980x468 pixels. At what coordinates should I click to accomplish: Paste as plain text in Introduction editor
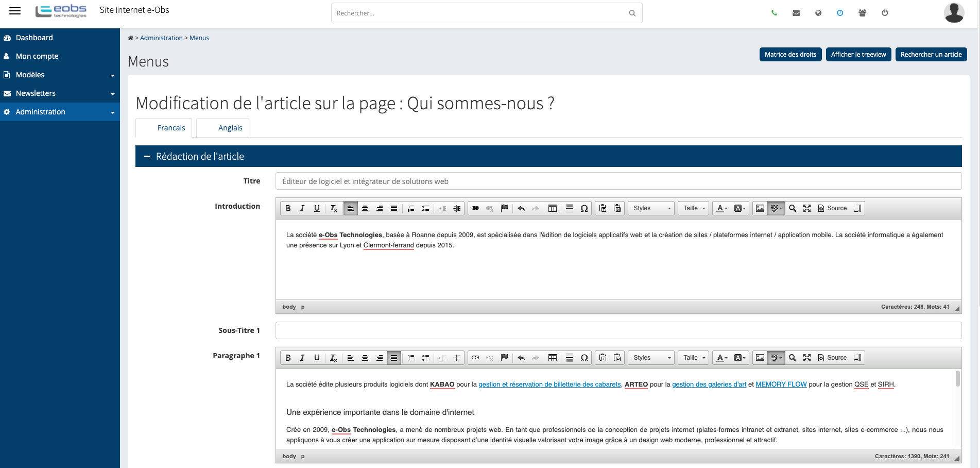[603, 208]
